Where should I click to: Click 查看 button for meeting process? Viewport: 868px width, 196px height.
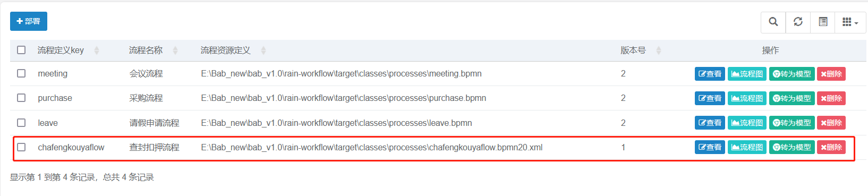pyautogui.click(x=710, y=74)
